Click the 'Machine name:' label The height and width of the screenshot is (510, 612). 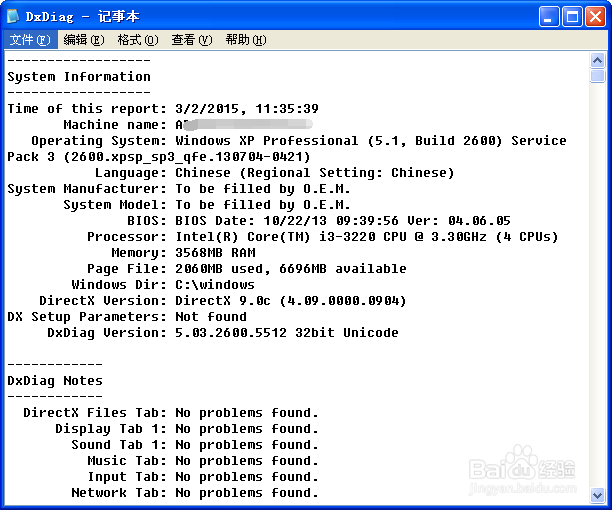coord(115,124)
